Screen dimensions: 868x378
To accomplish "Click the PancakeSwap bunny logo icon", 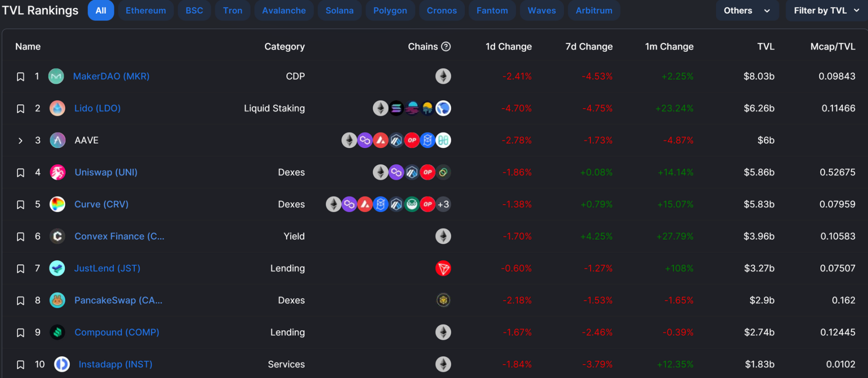I will (57, 300).
